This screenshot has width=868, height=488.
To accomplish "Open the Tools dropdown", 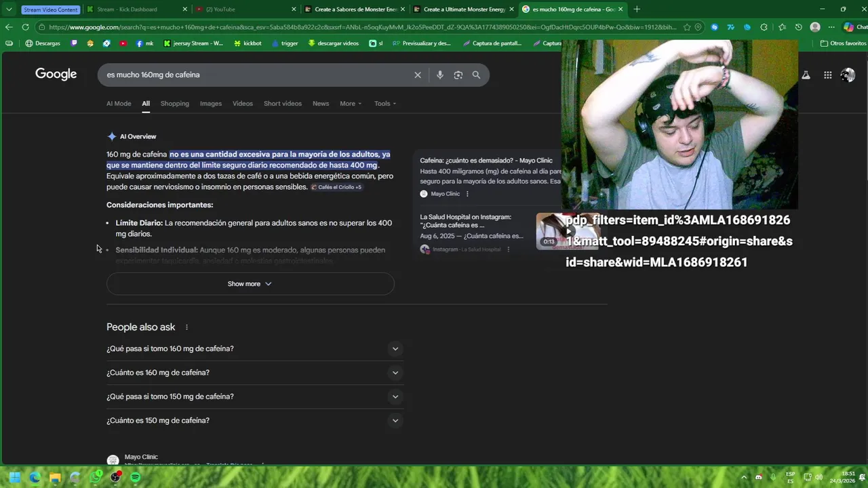I will pos(385,104).
